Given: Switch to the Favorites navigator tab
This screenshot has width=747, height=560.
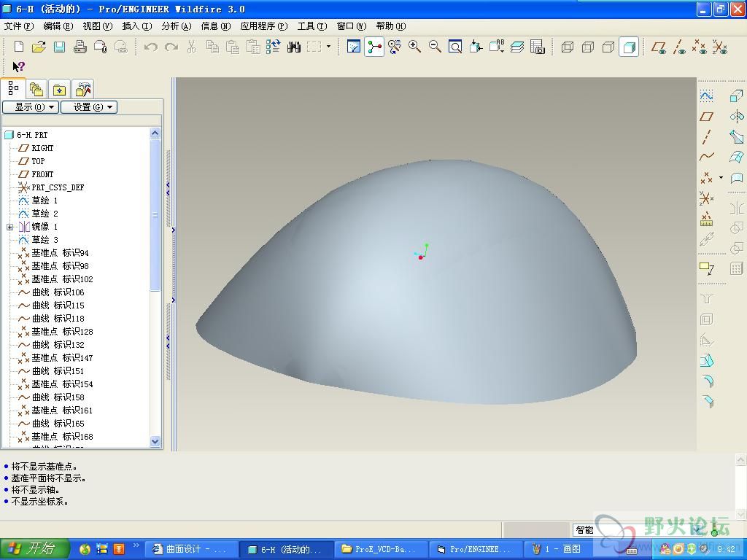Looking at the screenshot, I should pyautogui.click(x=59, y=89).
